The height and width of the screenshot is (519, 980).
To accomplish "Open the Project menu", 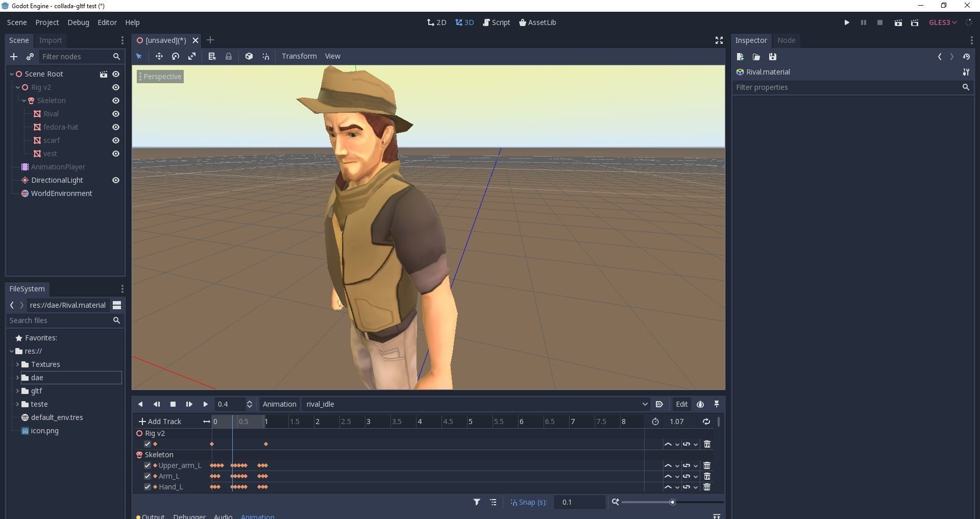I will tap(47, 22).
